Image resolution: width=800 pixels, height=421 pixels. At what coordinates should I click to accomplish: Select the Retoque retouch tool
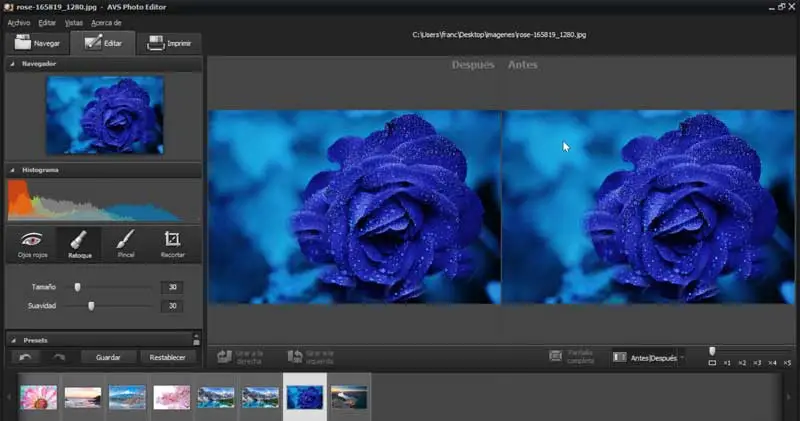click(79, 244)
